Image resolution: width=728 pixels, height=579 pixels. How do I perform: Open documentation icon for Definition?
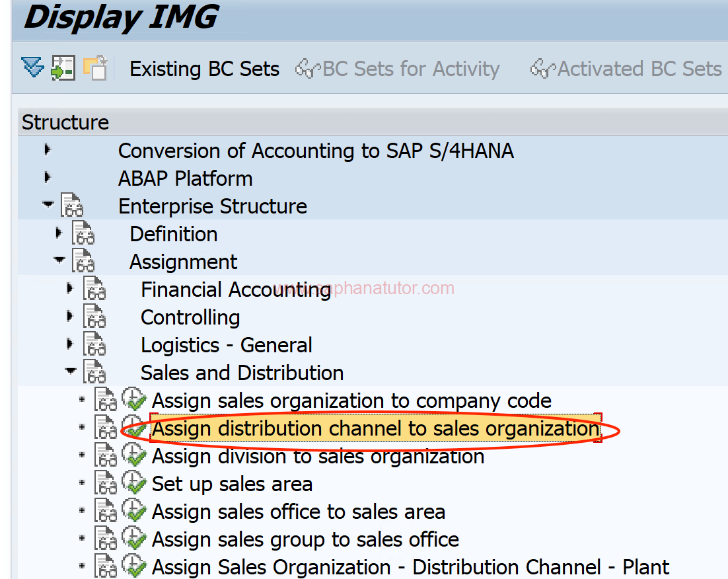pyautogui.click(x=83, y=233)
